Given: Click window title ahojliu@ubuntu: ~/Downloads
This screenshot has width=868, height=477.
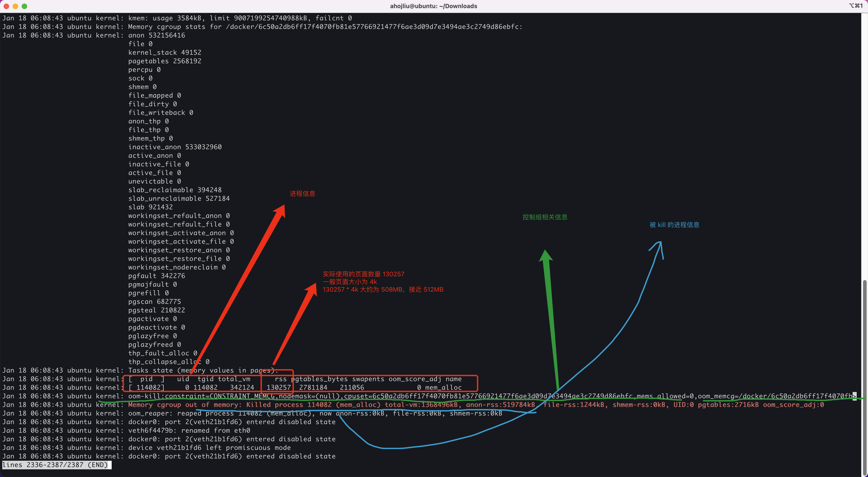Looking at the screenshot, I should click(x=433, y=6).
